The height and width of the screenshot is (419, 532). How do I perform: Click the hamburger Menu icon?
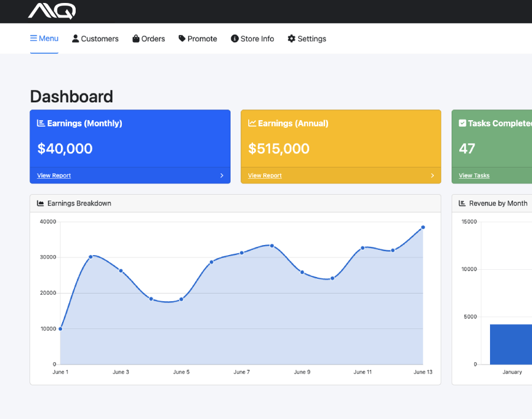coord(34,38)
